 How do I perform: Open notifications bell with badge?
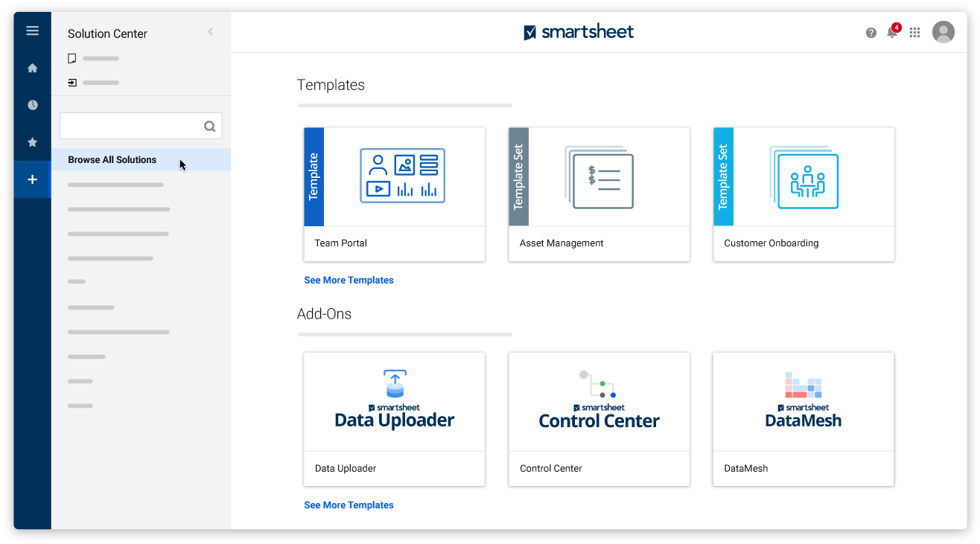pyautogui.click(x=892, y=32)
